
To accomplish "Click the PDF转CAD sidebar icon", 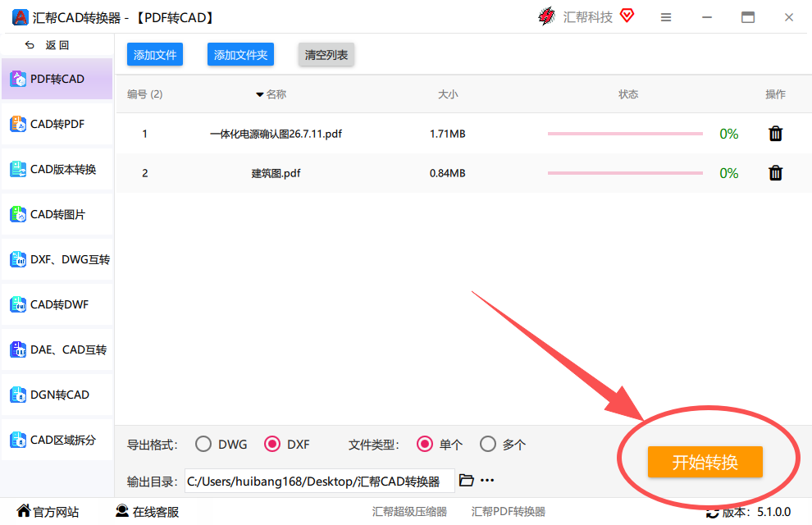I will point(18,79).
